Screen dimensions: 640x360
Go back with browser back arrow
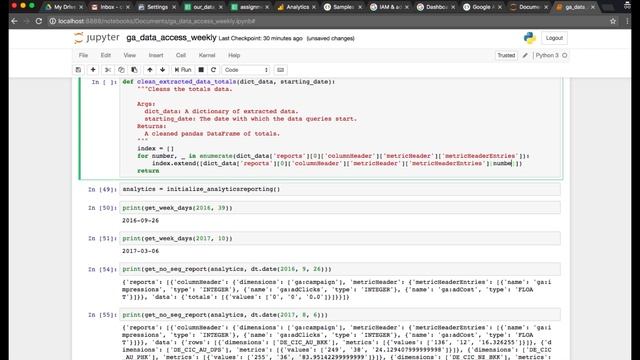click(14, 21)
